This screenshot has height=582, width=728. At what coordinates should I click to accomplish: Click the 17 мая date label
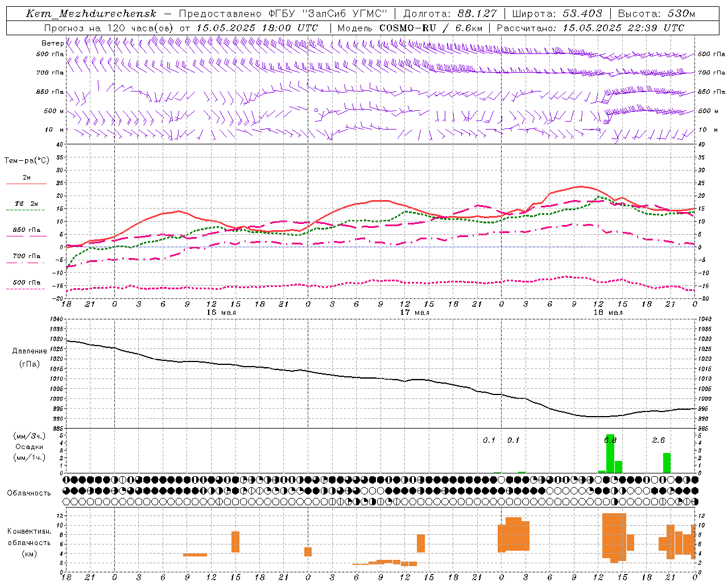415,313
